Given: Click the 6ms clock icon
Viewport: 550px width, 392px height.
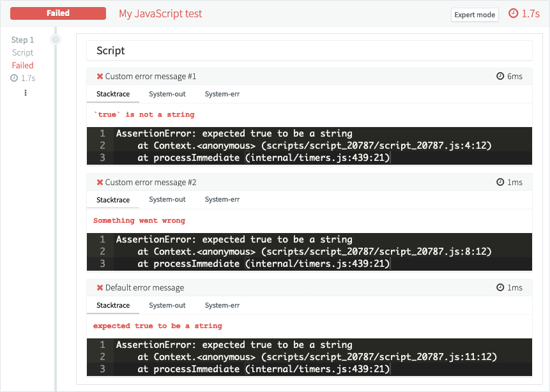Looking at the screenshot, I should tap(500, 77).
